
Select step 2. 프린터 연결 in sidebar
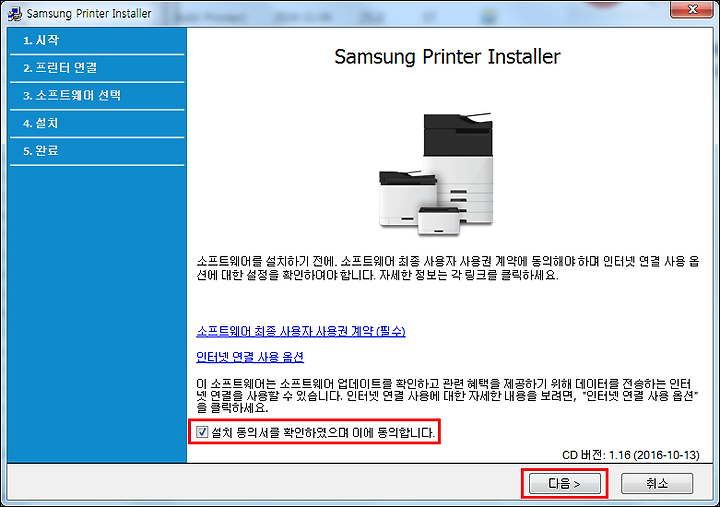pos(97,68)
